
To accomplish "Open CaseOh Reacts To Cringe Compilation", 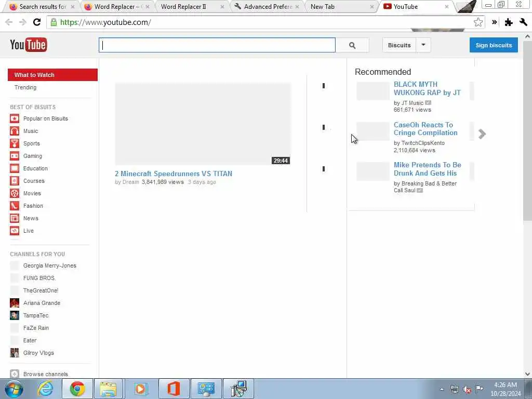I will click(x=425, y=129).
